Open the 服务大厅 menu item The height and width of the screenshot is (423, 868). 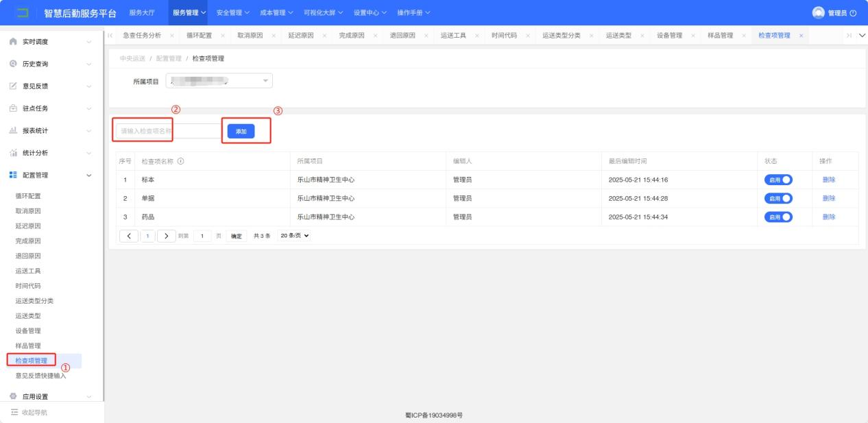(x=143, y=13)
